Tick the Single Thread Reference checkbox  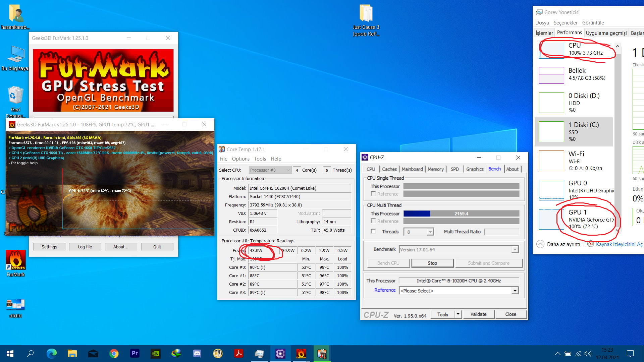(x=373, y=194)
